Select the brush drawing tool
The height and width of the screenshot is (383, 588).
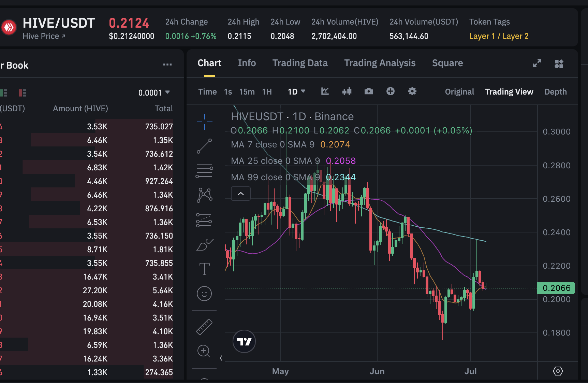204,245
